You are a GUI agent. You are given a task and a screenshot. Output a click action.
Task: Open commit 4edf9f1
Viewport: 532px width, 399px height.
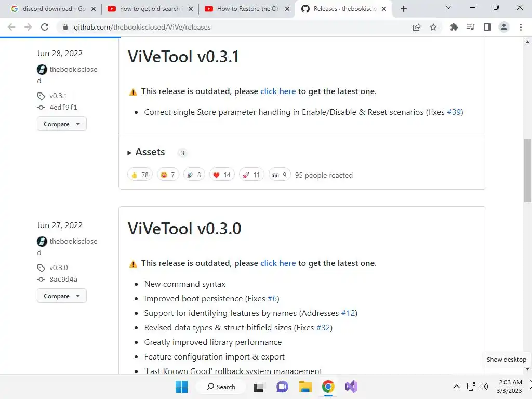point(63,107)
